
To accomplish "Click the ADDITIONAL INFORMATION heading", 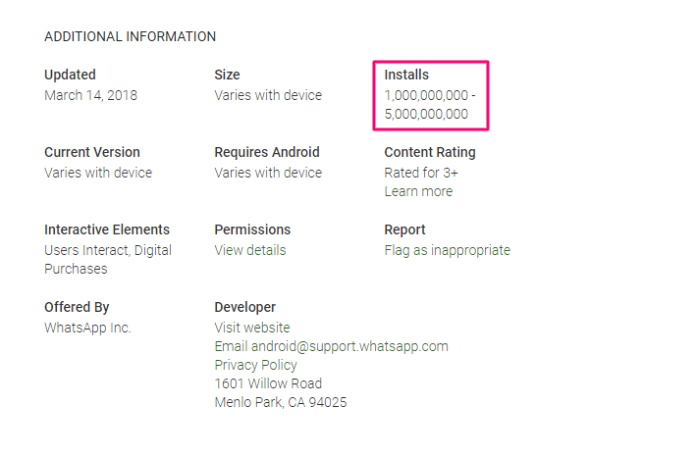I will (x=130, y=36).
